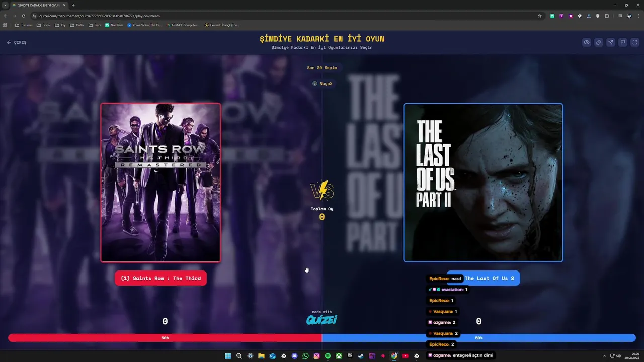Viewport: 644px width, 362px height.
Task: Switch to Chrome on the taskbar
Action: [x=394, y=356]
